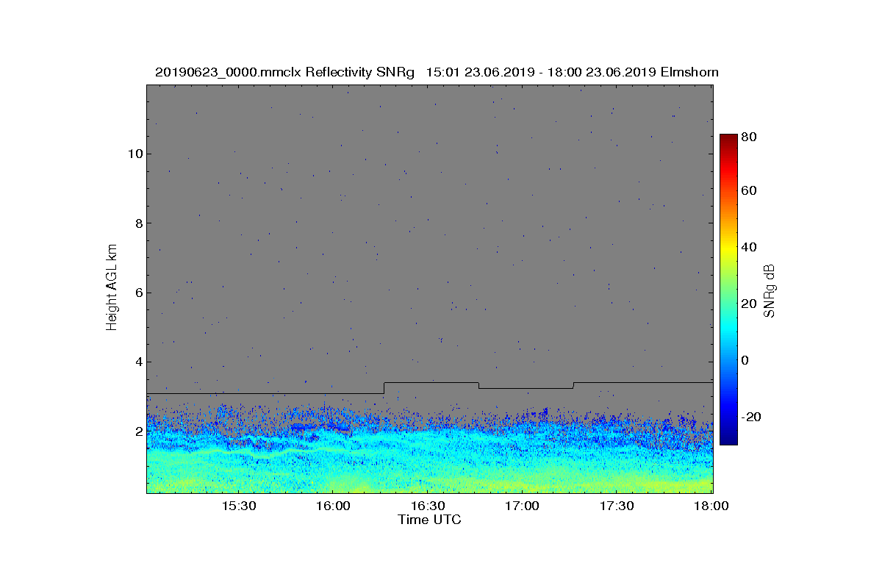
Task: Click the yellow band of the colorbar
Action: click(x=728, y=250)
